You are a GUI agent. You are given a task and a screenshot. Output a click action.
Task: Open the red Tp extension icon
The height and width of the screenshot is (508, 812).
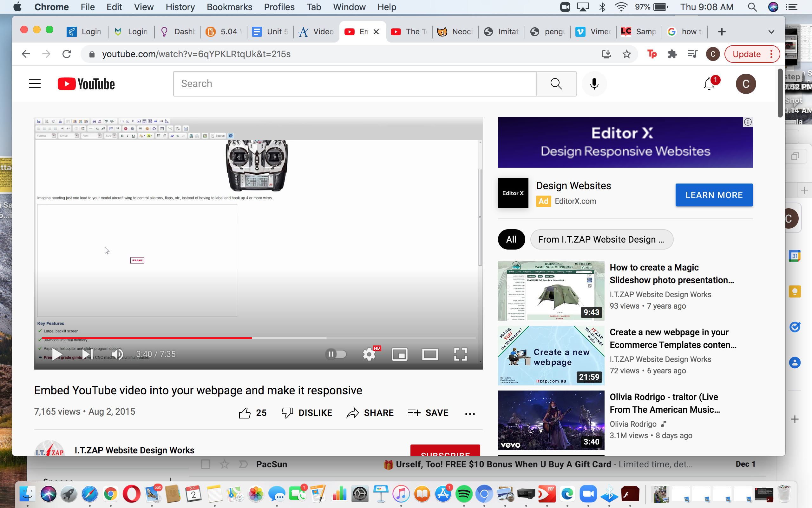click(x=652, y=54)
